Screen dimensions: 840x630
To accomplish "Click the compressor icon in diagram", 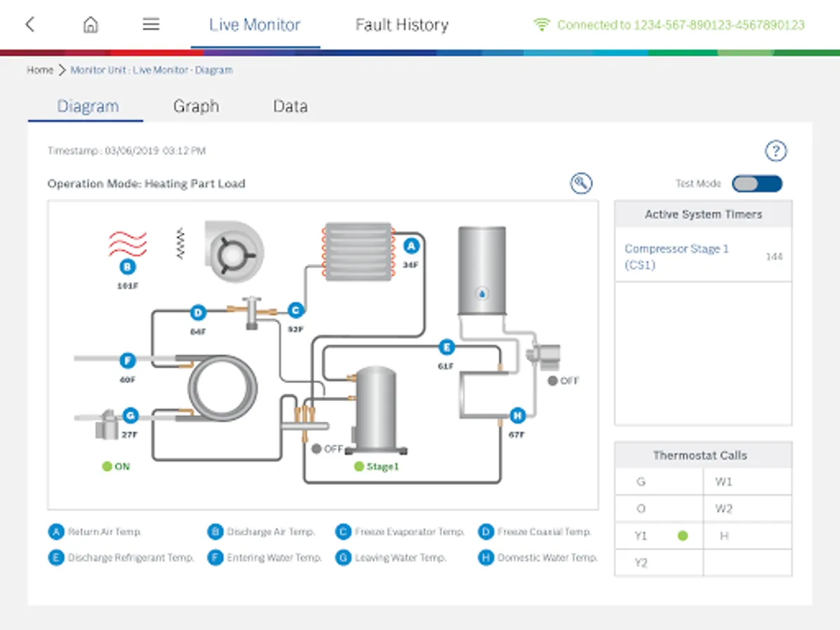I will [376, 409].
